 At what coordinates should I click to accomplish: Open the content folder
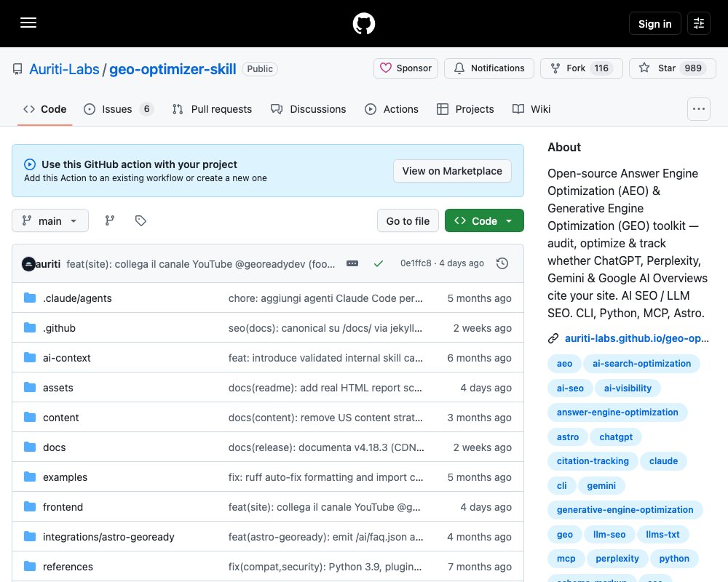tap(61, 418)
